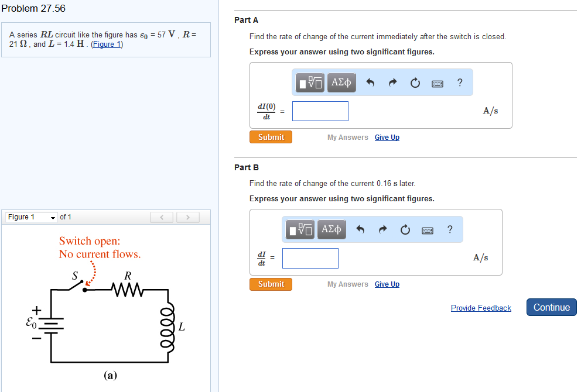Viewport: 581px width, 392px height.
Task: Open Greek symbols palette in Part B
Action: click(x=331, y=229)
